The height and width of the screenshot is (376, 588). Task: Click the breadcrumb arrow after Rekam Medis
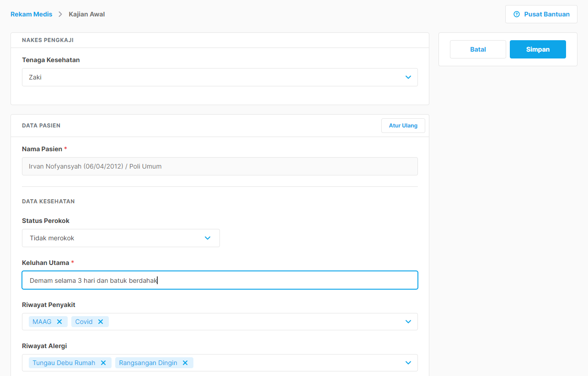60,14
